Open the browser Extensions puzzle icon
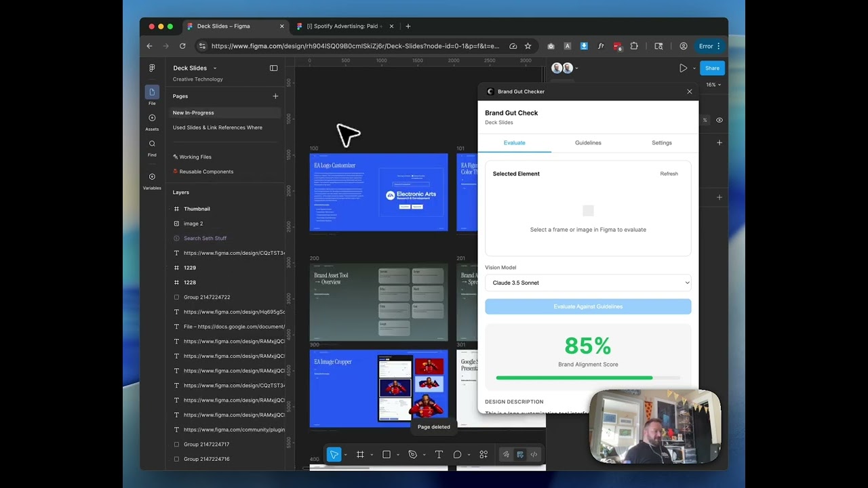Screen dimensions: 868x488 (634, 46)
